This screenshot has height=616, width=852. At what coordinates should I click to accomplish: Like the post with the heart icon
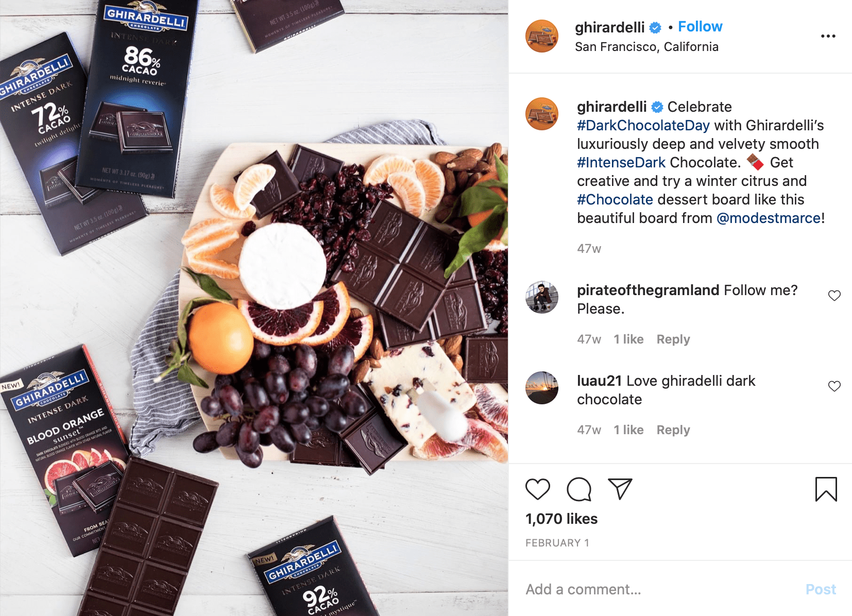[x=537, y=489]
